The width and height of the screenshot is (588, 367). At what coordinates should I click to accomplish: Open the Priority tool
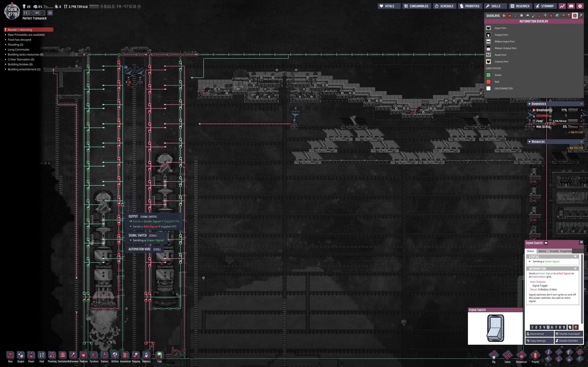(x=535, y=356)
